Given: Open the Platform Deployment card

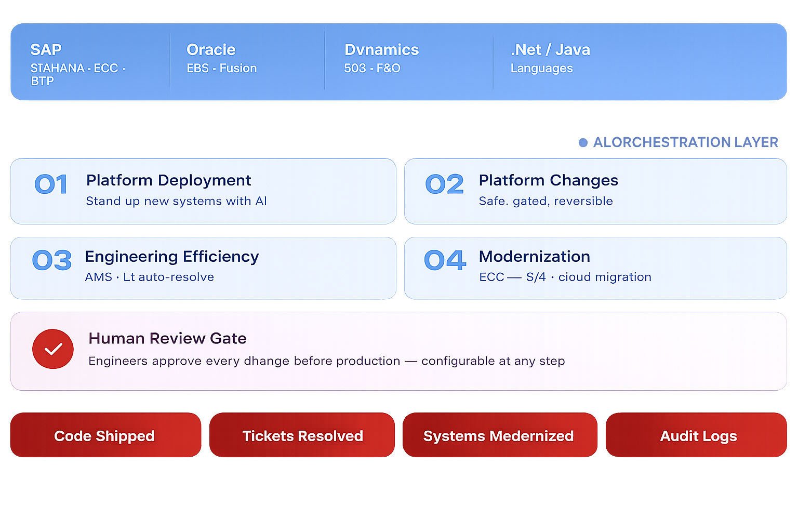Looking at the screenshot, I should (203, 191).
